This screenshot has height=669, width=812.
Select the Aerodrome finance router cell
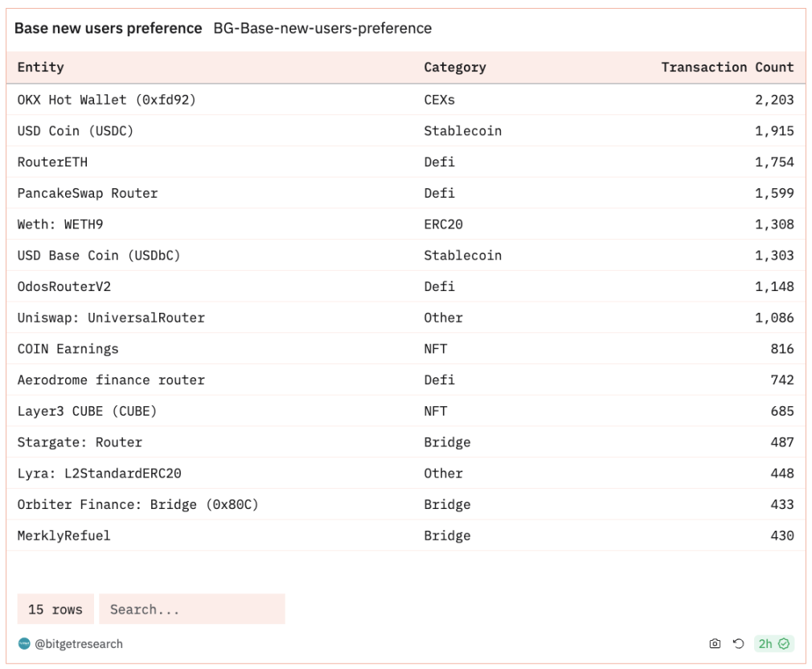coord(111,380)
